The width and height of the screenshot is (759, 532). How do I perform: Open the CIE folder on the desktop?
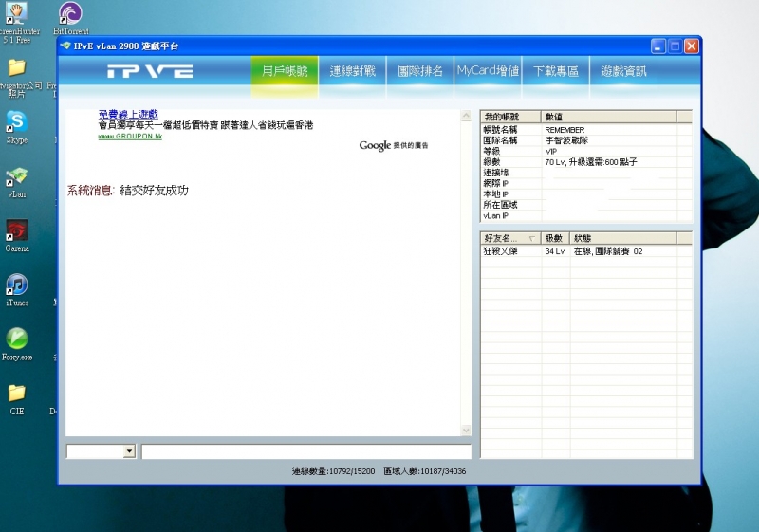17,399
